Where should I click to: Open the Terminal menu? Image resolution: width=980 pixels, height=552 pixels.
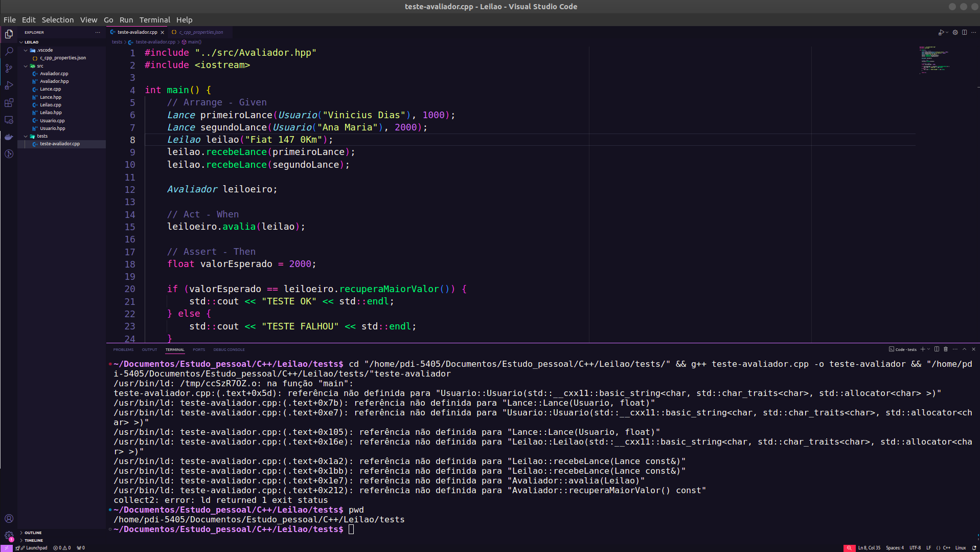pos(155,20)
